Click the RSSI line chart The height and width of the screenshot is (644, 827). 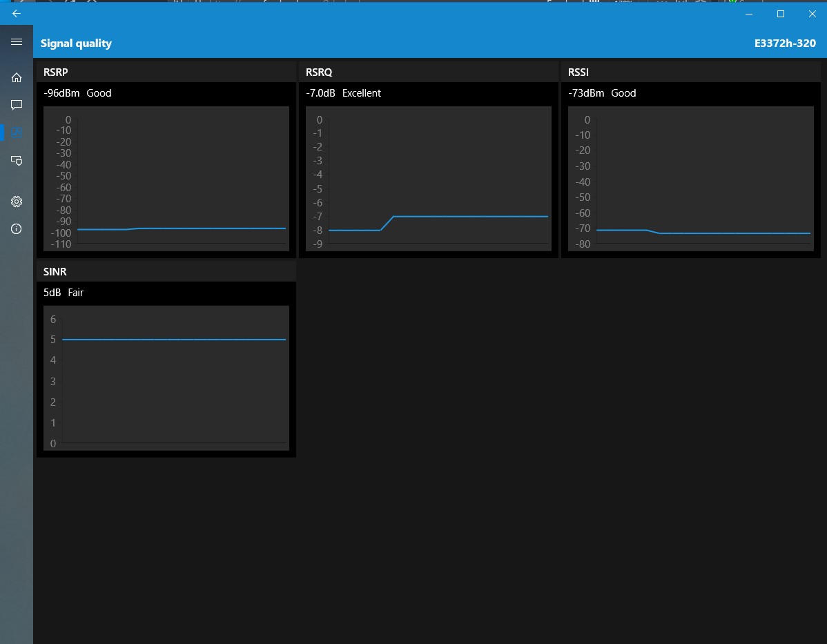(691, 179)
